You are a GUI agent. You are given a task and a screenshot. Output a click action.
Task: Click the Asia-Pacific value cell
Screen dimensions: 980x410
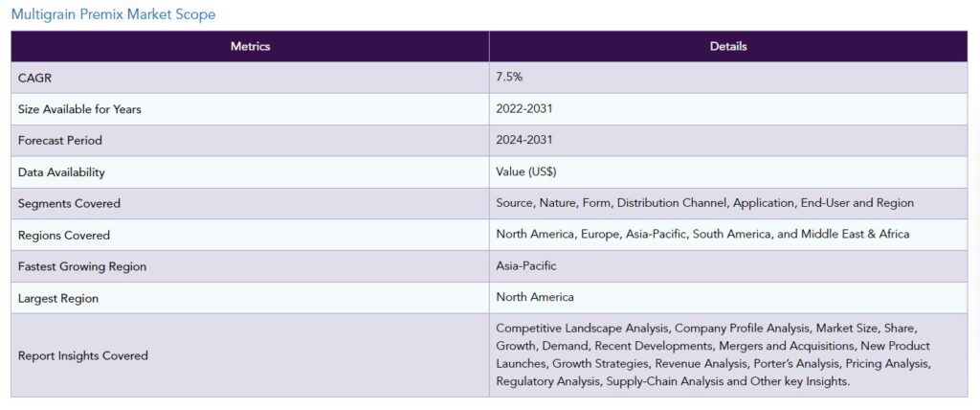pos(728,266)
